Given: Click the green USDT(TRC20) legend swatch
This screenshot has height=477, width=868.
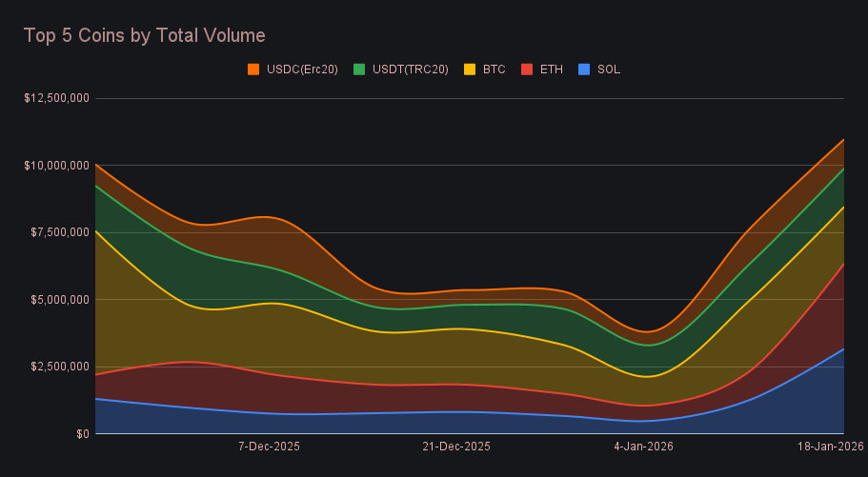Looking at the screenshot, I should [x=359, y=70].
